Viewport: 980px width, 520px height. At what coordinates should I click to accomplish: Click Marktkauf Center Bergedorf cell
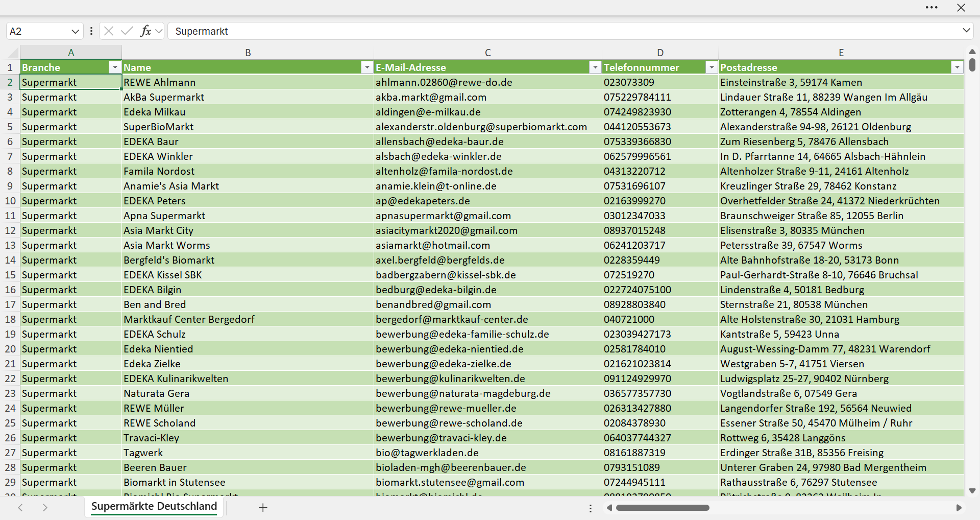[x=248, y=319]
